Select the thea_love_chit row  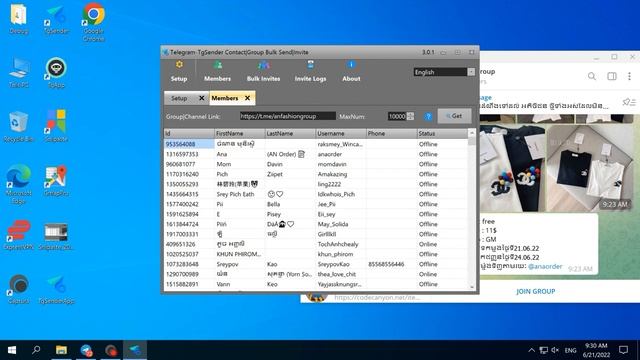coord(316,274)
